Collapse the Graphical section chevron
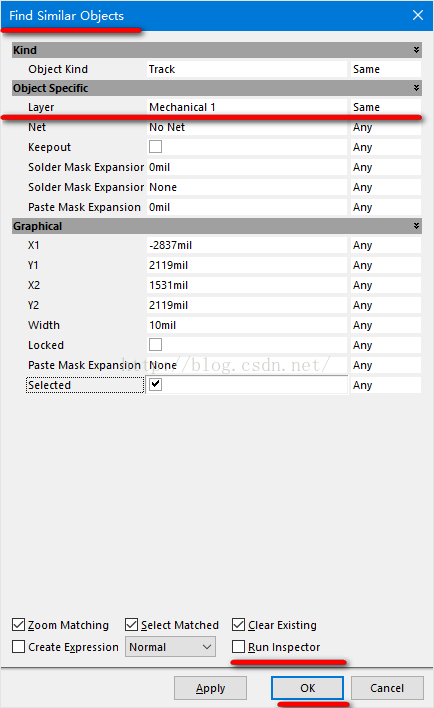 [x=416, y=226]
